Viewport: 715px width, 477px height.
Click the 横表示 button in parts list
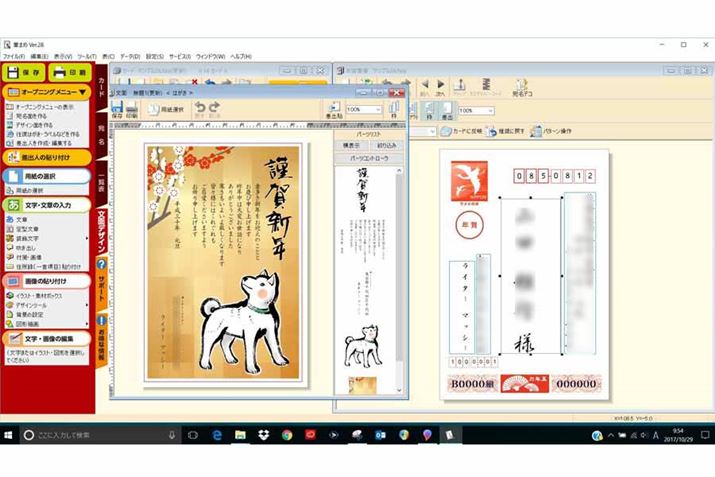click(351, 145)
